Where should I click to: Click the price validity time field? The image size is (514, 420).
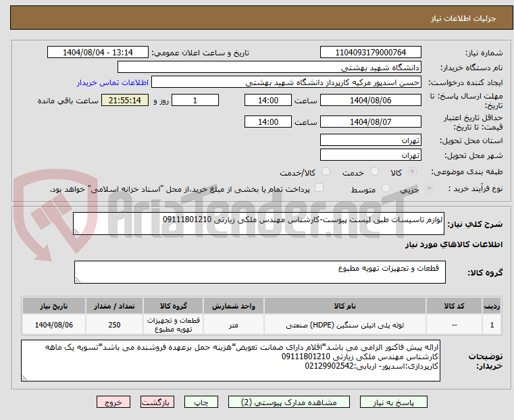pyautogui.click(x=268, y=122)
